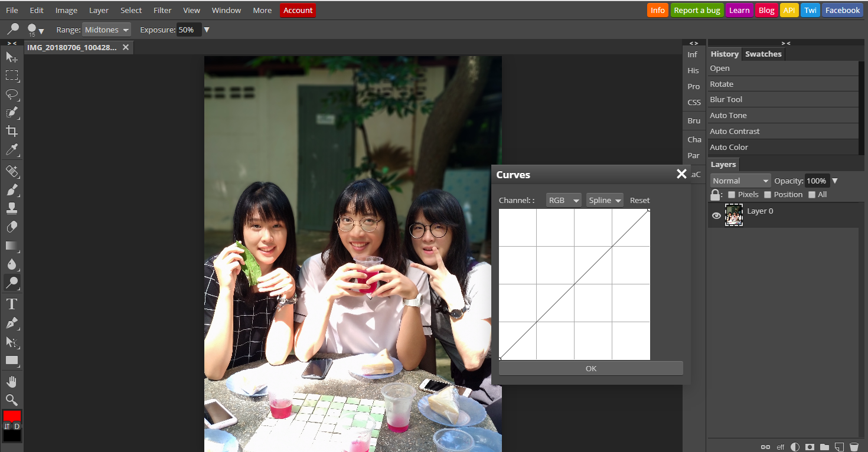868x452 pixels.
Task: Select the Eyedropper tool
Action: click(12, 149)
